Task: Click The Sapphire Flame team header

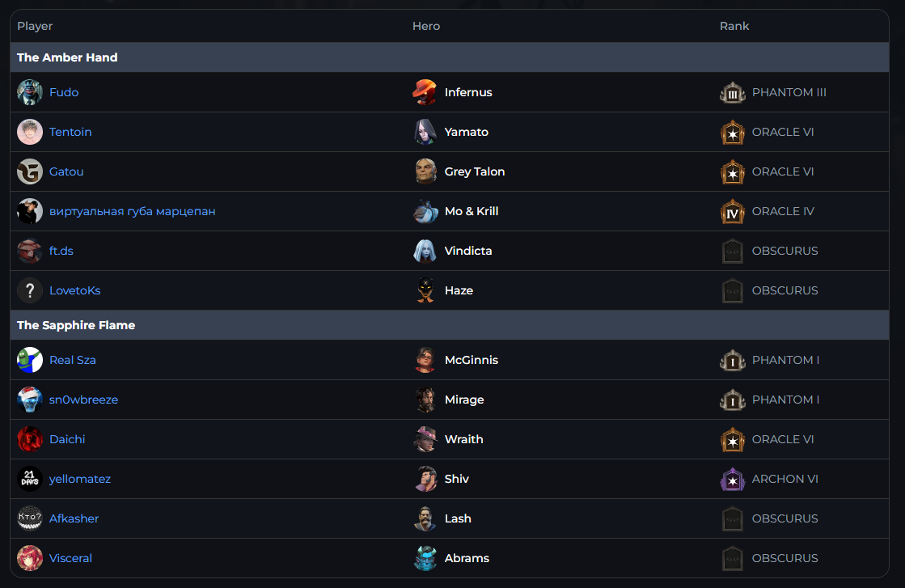Action: [x=76, y=325]
